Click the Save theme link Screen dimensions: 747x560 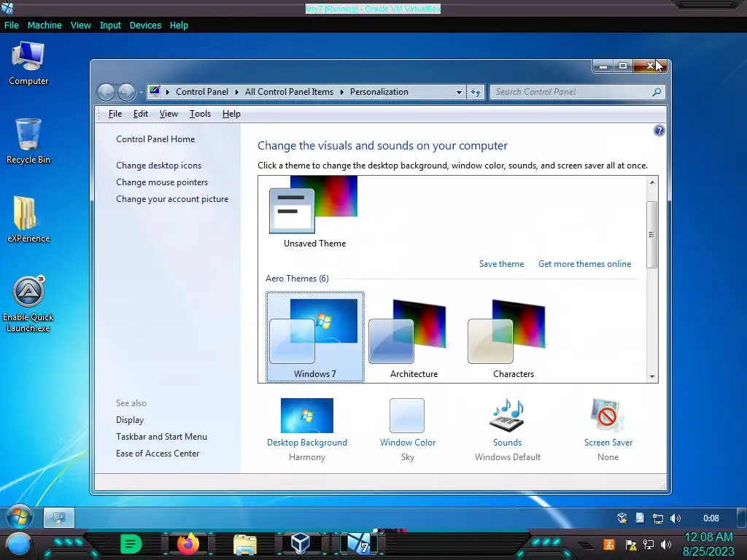[501, 264]
